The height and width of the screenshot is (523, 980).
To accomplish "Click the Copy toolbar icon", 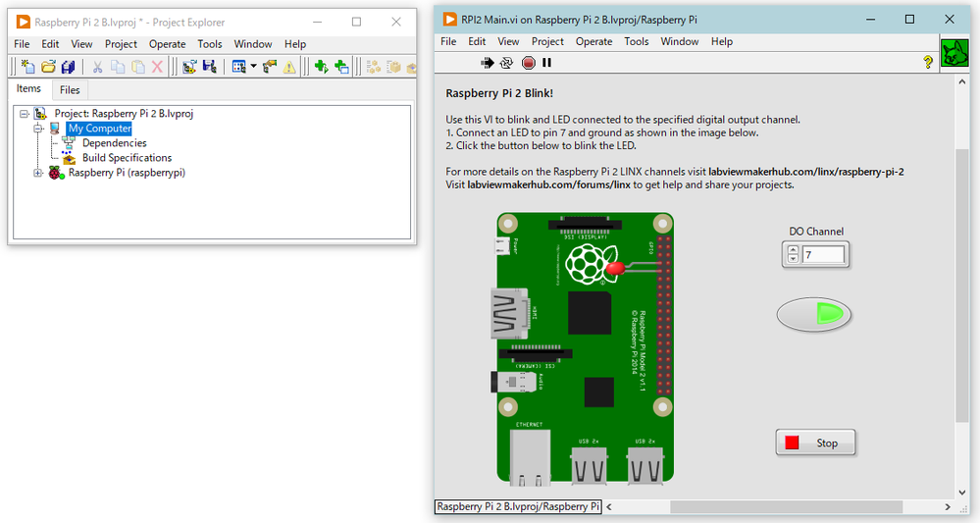I will [118, 67].
